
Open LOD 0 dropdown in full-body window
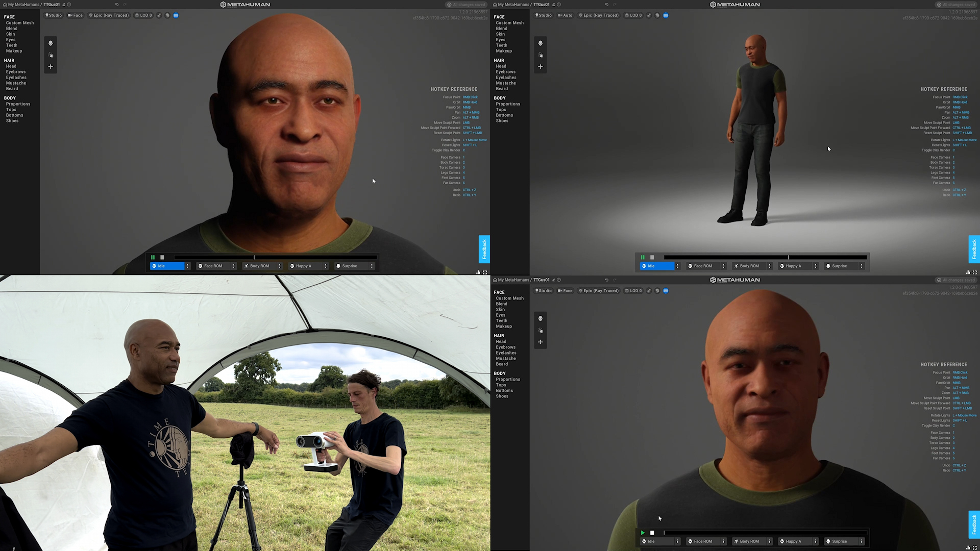pos(633,15)
